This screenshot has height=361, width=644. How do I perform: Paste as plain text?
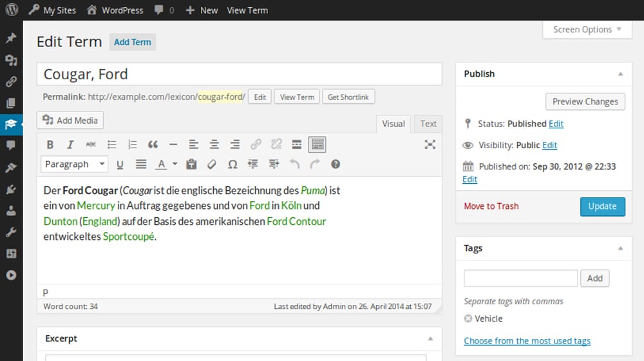[x=191, y=164]
